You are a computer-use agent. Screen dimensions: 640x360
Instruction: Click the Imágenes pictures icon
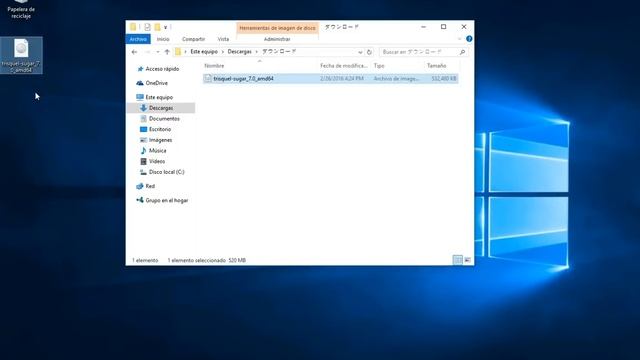point(143,140)
